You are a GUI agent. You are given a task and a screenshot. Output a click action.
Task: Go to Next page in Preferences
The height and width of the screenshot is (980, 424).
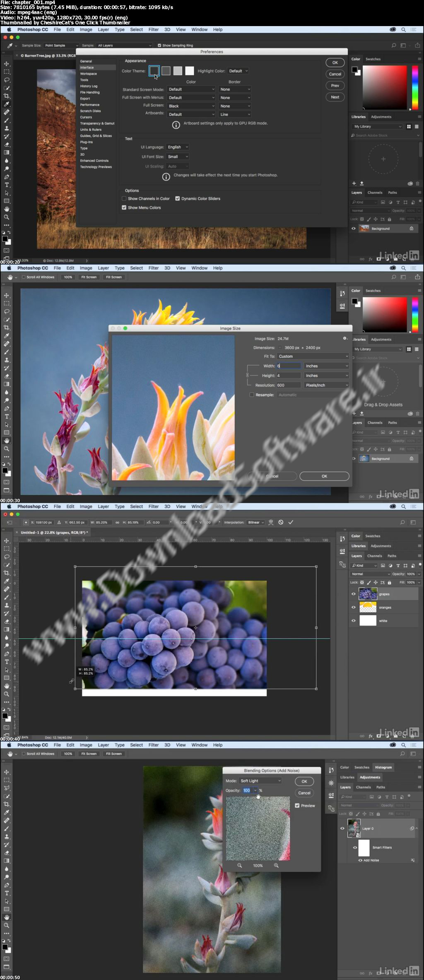click(335, 97)
